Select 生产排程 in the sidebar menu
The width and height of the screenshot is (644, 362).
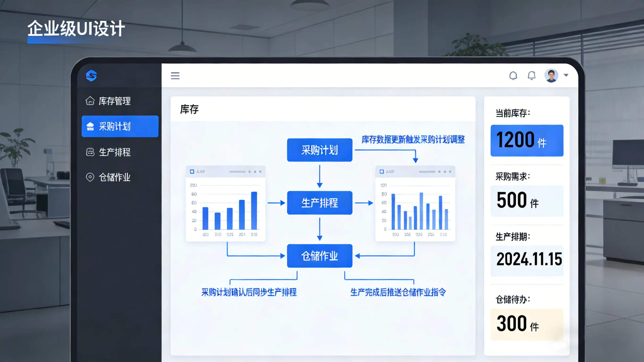[115, 153]
